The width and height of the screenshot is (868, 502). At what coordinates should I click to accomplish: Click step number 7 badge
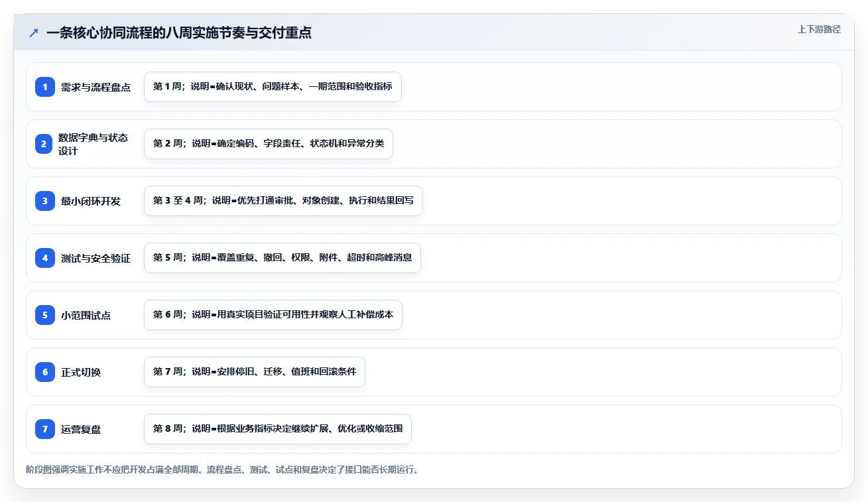[45, 429]
